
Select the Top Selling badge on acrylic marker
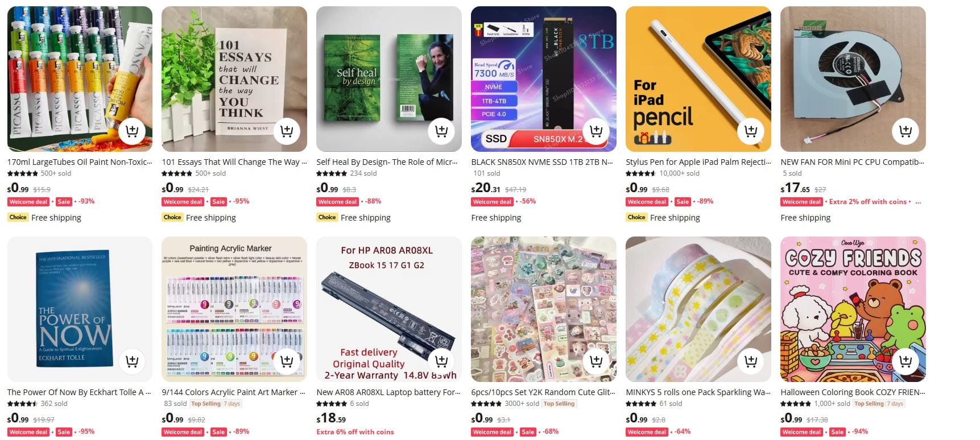coord(205,404)
